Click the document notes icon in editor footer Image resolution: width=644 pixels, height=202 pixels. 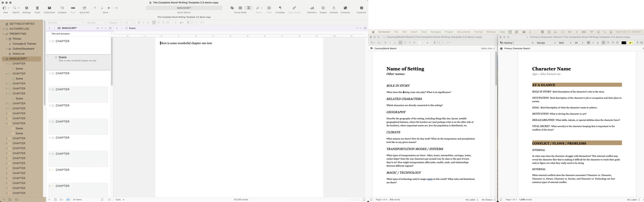364,200
